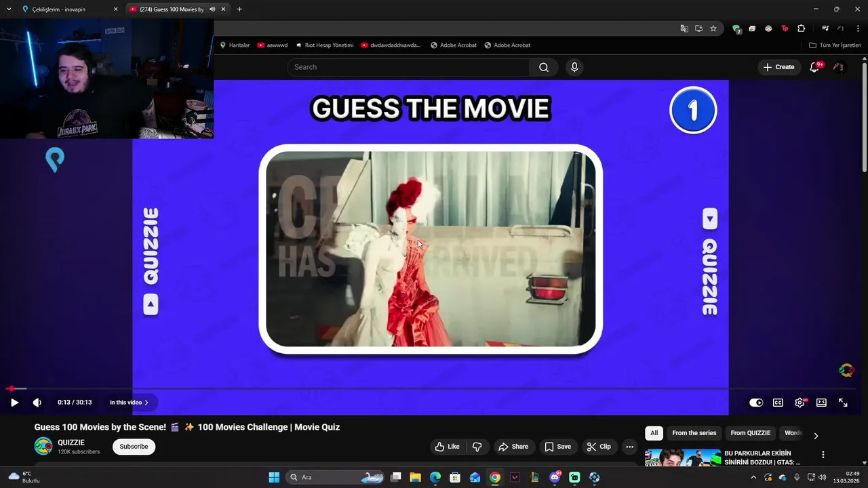868x488 pixels.
Task: Open the red 'Tp' extension
Action: tap(785, 28)
